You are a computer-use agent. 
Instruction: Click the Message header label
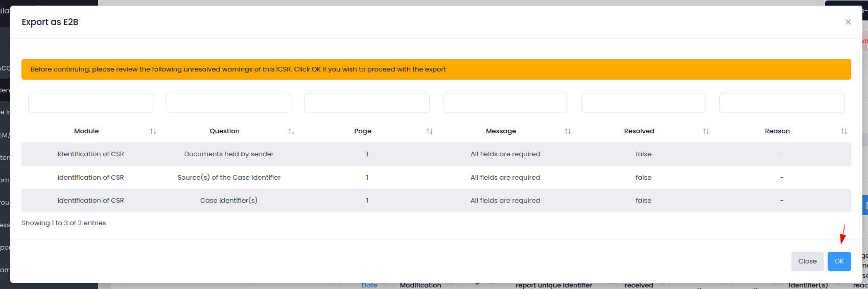coord(501,131)
